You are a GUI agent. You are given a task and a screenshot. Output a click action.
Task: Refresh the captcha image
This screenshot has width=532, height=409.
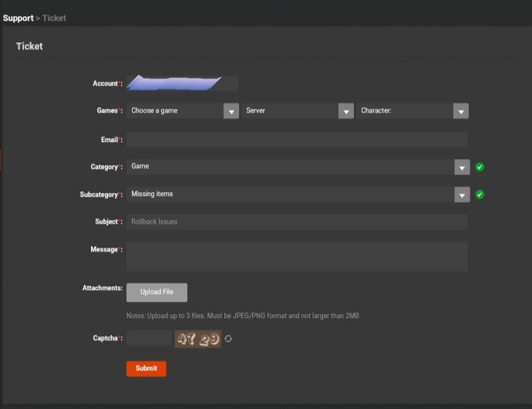pos(228,339)
